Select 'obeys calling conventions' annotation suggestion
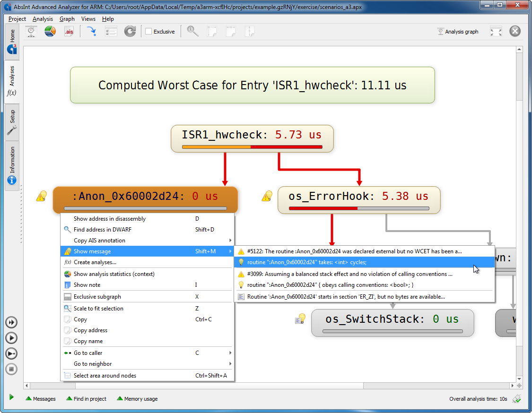Viewport: 532px width, 413px height. point(365,285)
